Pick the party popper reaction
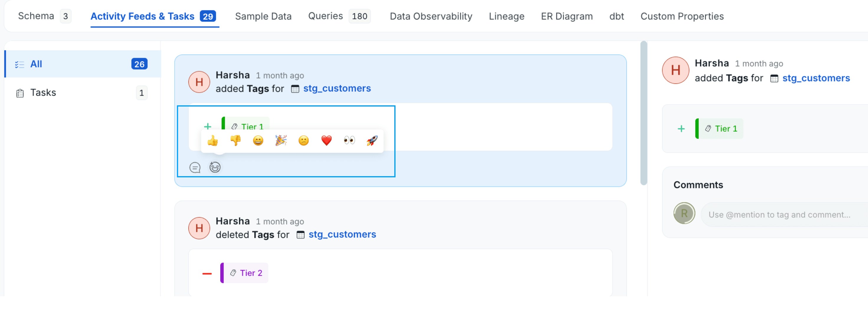This screenshot has width=868, height=329. (281, 140)
